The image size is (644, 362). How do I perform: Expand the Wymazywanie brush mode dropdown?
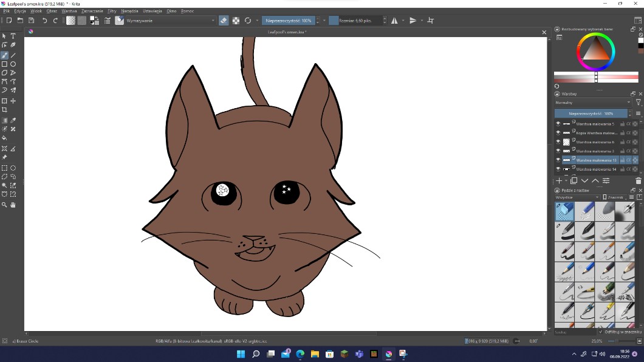(x=170, y=20)
